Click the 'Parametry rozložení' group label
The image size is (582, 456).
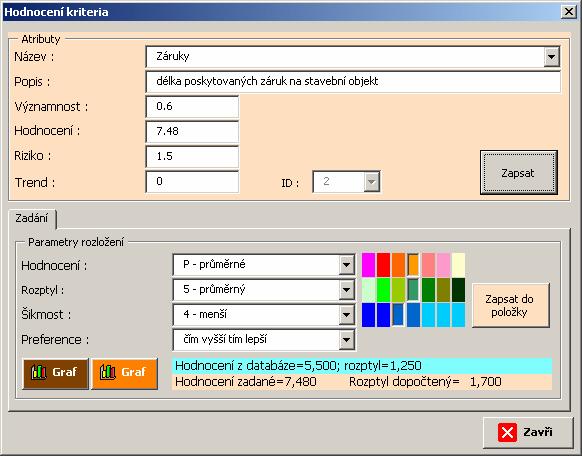click(x=76, y=242)
